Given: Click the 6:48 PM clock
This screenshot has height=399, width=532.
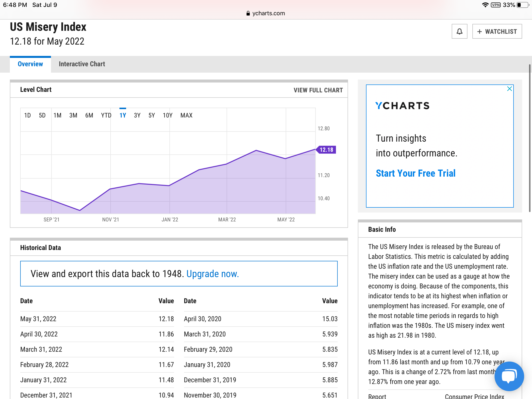Looking at the screenshot, I should pyautogui.click(x=15, y=5).
